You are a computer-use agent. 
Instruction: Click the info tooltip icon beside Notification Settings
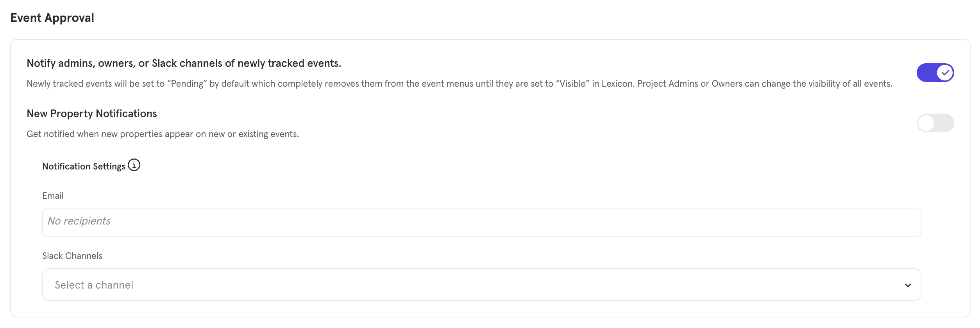(134, 166)
